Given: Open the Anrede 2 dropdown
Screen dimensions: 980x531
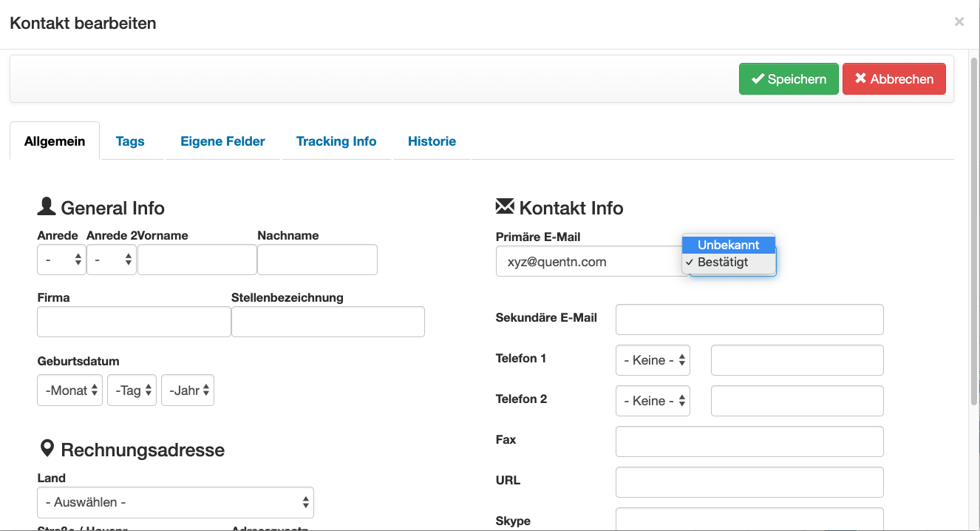Looking at the screenshot, I should pos(111,260).
